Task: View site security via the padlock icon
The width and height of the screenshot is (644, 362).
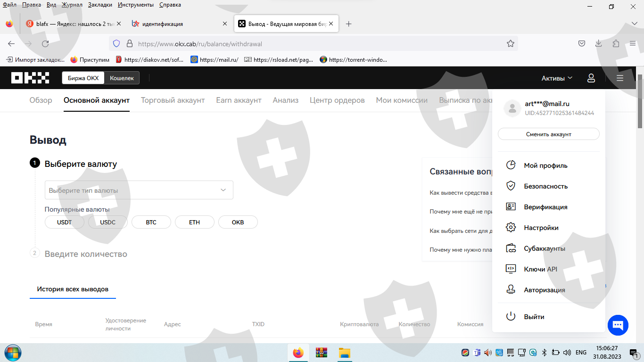Action: (x=130, y=44)
